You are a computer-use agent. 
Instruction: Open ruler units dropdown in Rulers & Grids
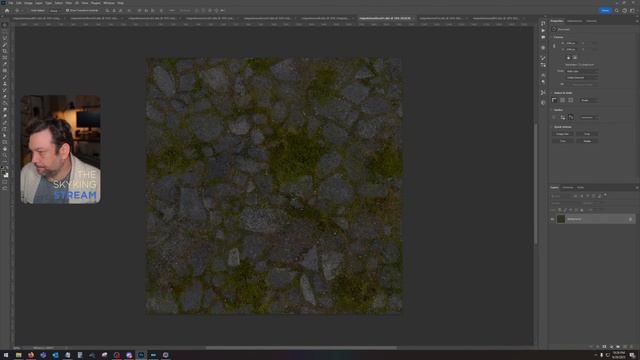point(589,100)
